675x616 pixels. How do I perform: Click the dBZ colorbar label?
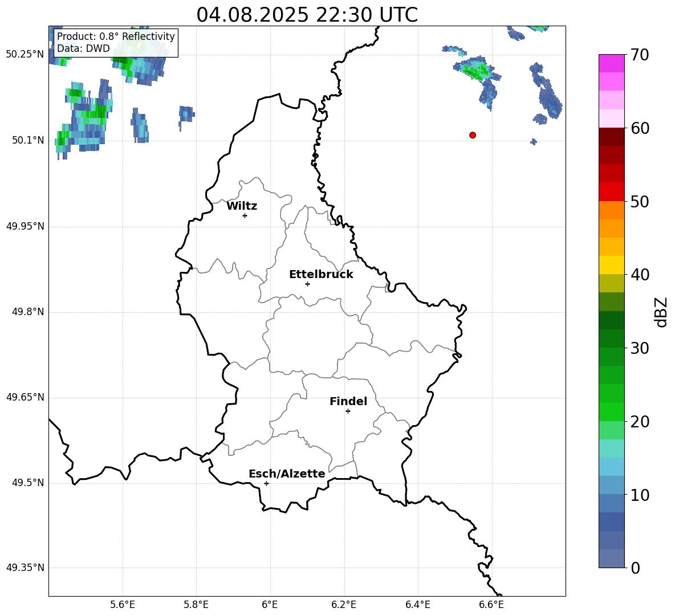(x=660, y=312)
